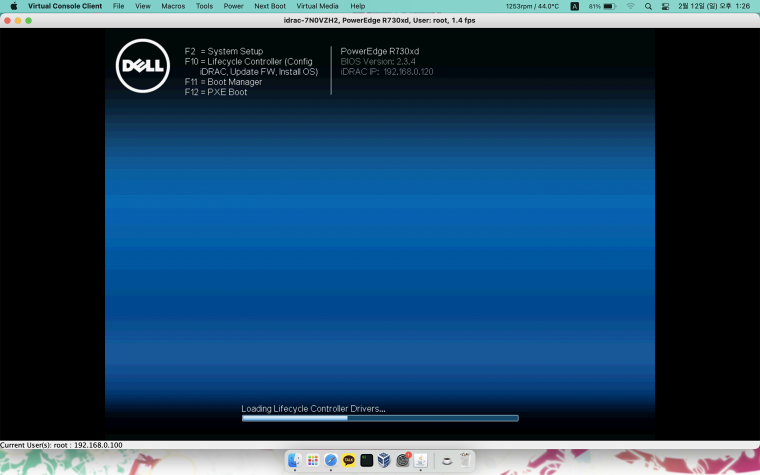760x475 pixels.
Task: Open Launchpad from the dock
Action: (x=313, y=460)
